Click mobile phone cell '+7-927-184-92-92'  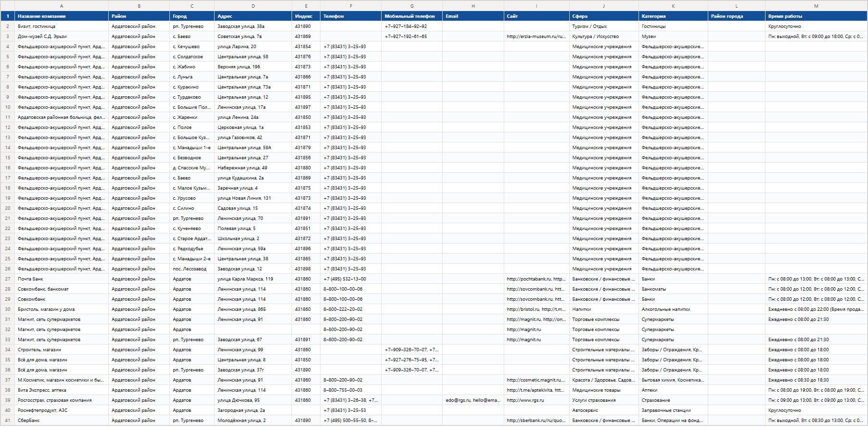pyautogui.click(x=412, y=26)
